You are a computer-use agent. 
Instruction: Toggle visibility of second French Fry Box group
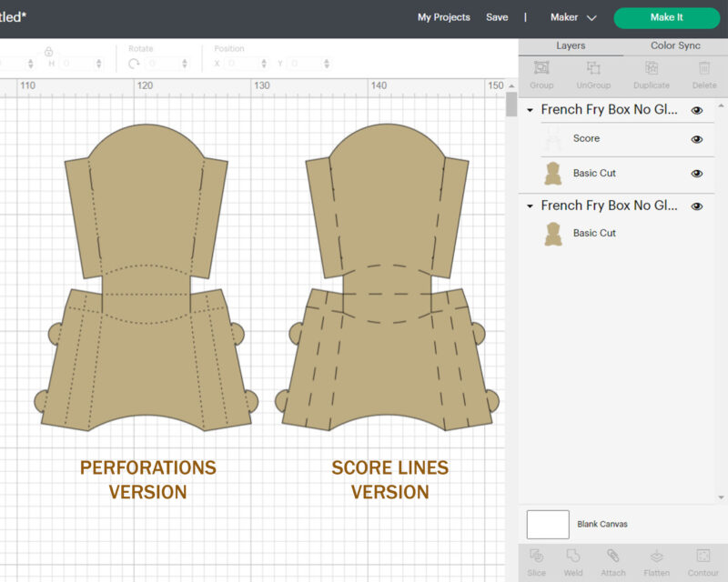click(x=697, y=206)
